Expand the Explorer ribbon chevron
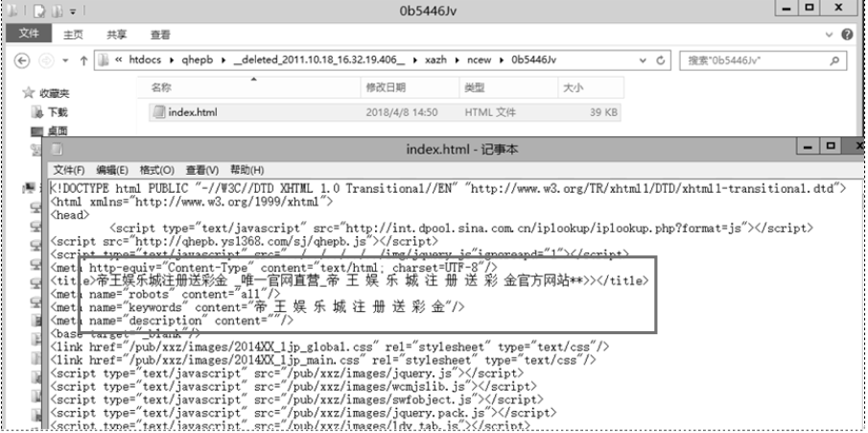Screen dimensions: 868x433 point(830,35)
